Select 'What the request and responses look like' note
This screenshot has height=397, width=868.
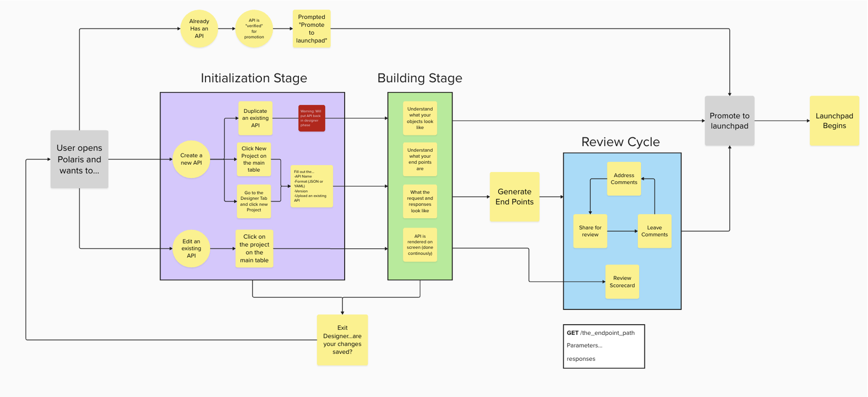pyautogui.click(x=420, y=201)
